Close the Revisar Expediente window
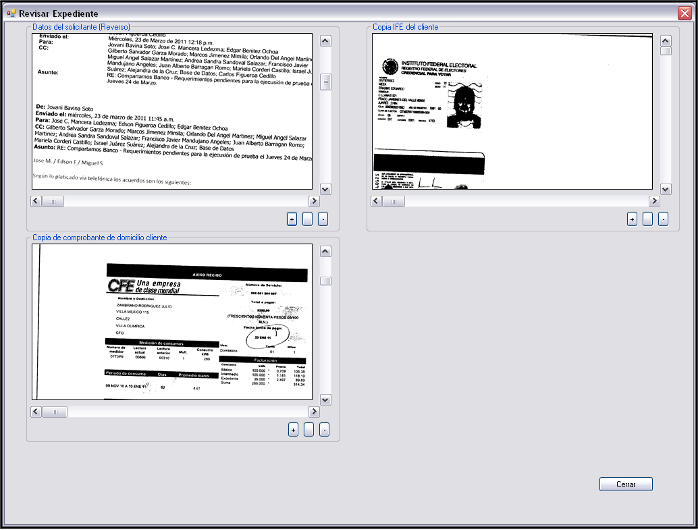 coord(684,12)
